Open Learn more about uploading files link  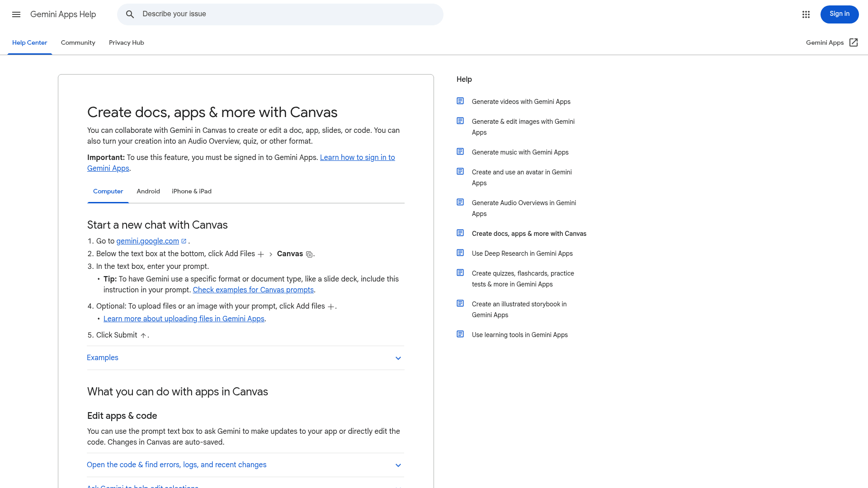point(184,319)
